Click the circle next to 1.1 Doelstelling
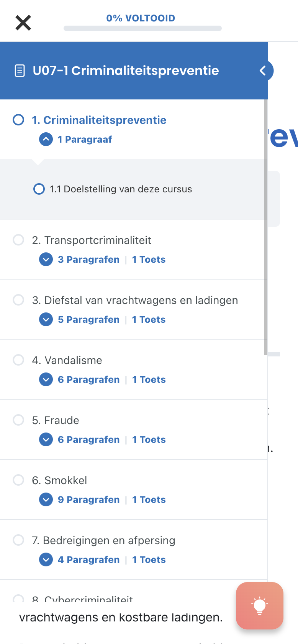The width and height of the screenshot is (298, 644). point(39,189)
